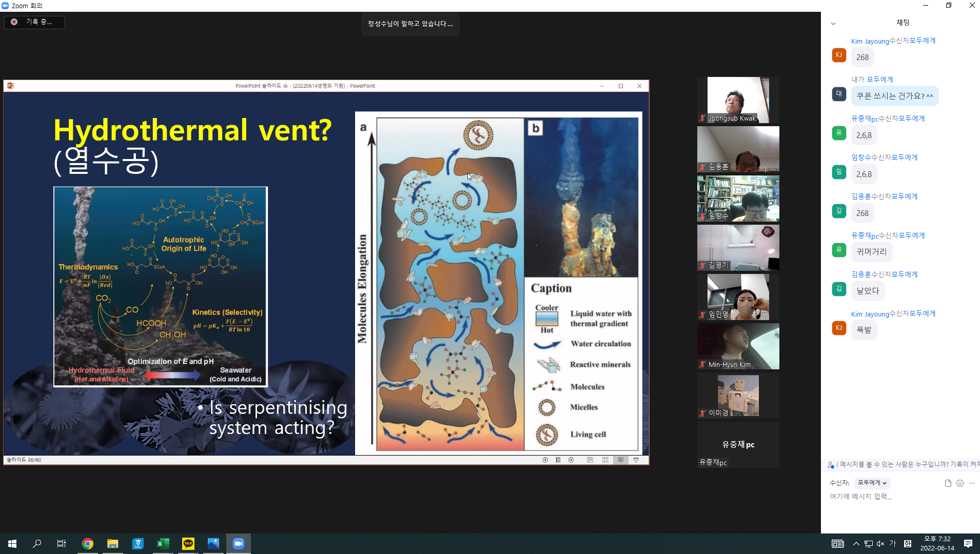This screenshot has height=554, width=980.
Task: Open the Windows Start menu
Action: click(x=12, y=544)
